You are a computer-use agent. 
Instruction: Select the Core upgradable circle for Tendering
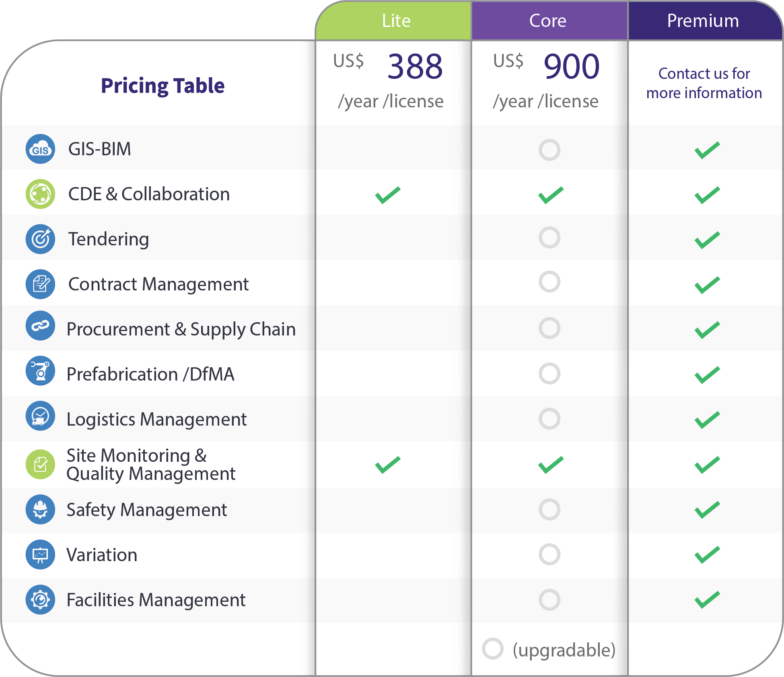[x=549, y=237]
